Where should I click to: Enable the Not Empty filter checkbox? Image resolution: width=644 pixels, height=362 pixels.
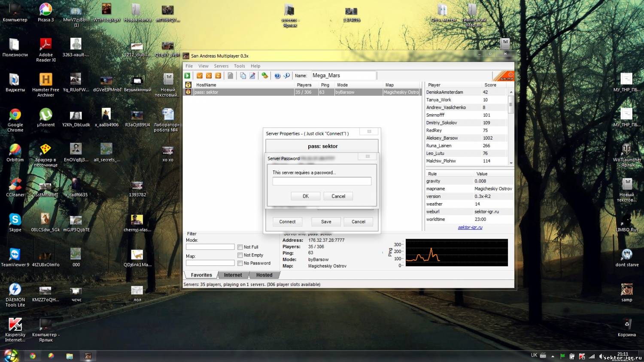[x=240, y=255]
